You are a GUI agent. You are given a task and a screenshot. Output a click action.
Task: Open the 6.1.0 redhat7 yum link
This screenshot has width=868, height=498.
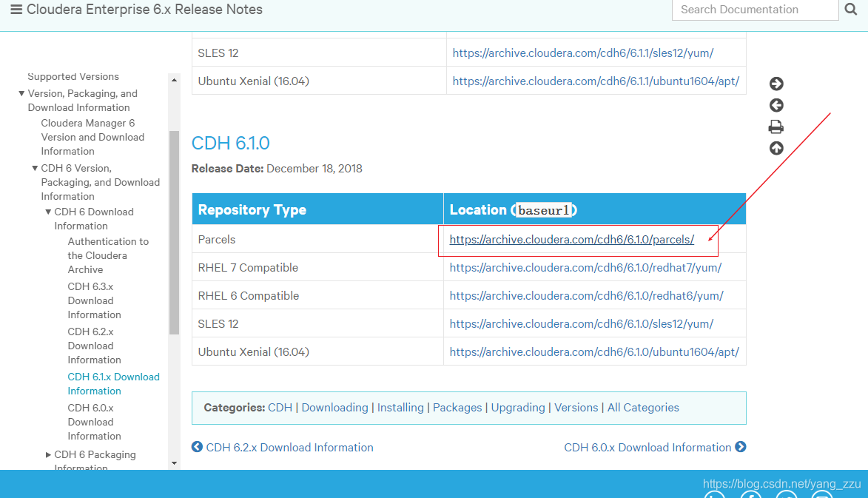tap(585, 268)
